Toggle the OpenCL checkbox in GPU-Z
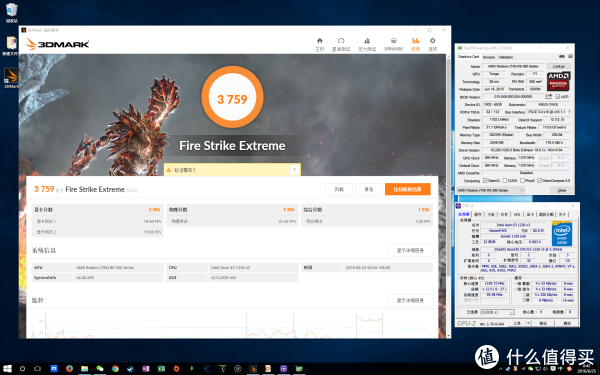Screen dimensions: 600x375 click(485, 181)
